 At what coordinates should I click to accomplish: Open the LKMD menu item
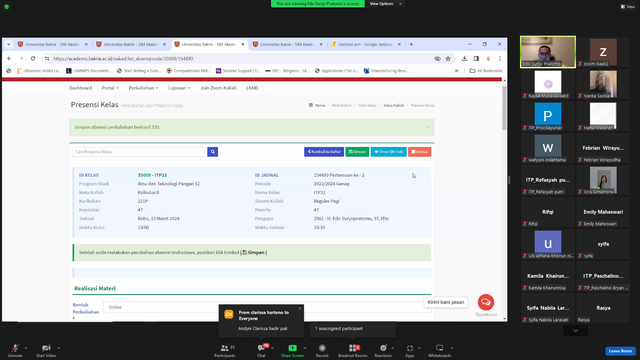[x=252, y=88]
